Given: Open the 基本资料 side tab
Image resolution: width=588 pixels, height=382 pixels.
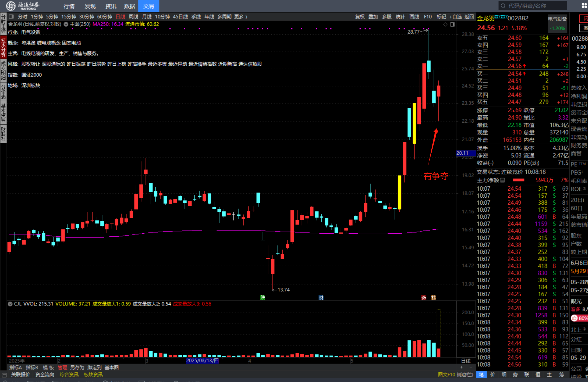Looking at the screenshot, I should [x=3, y=113].
